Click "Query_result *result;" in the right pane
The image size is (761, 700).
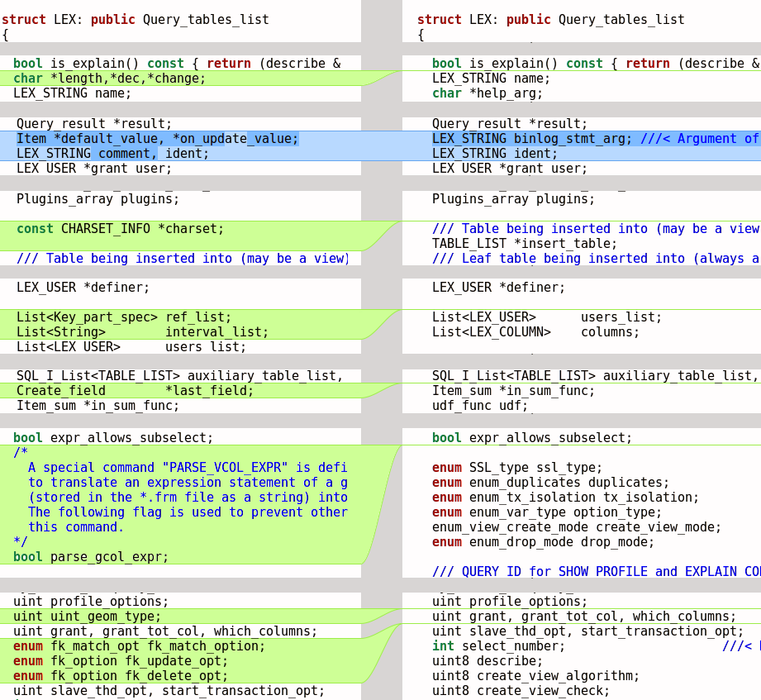click(510, 124)
